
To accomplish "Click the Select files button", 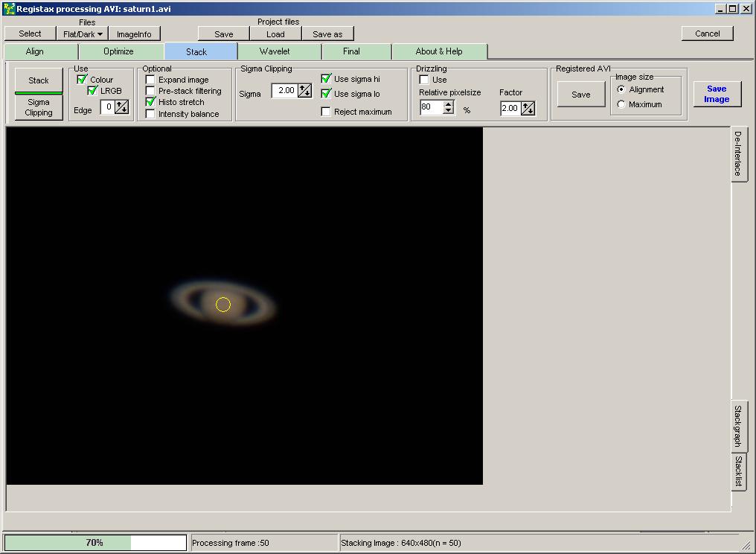I will coord(30,34).
